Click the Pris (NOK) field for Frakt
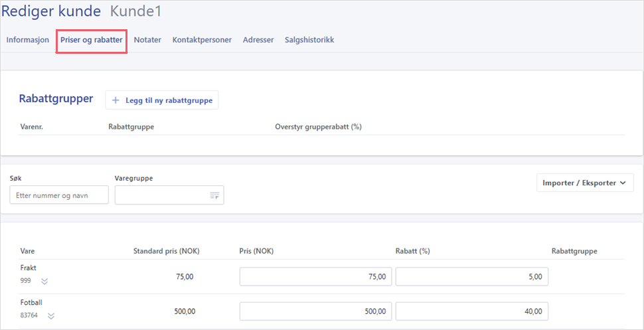Viewport: 644px width, 330px height. click(315, 277)
